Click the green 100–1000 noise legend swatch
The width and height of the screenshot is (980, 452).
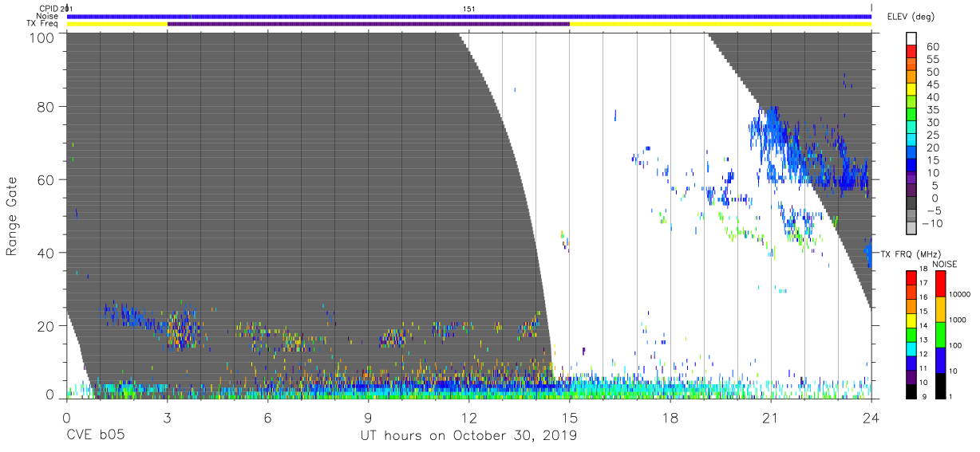[x=941, y=334]
